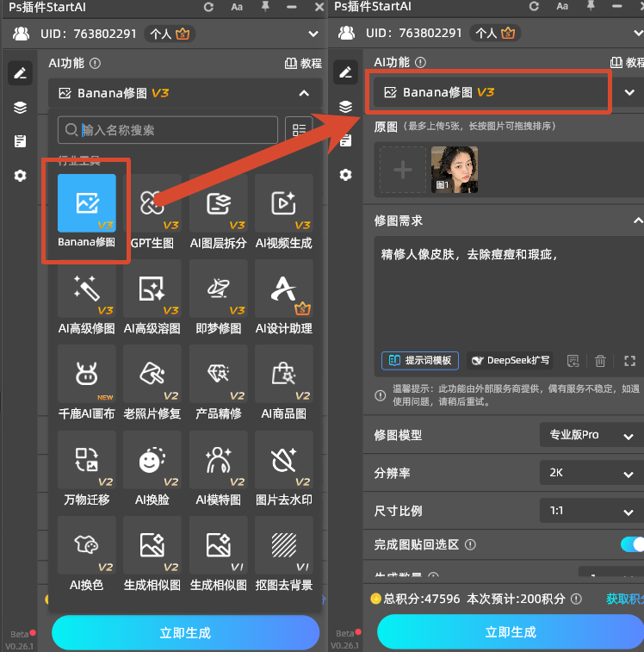Open the 尺寸比例 1:1 dropdown
Screen dimensions: 644x652
591,511
